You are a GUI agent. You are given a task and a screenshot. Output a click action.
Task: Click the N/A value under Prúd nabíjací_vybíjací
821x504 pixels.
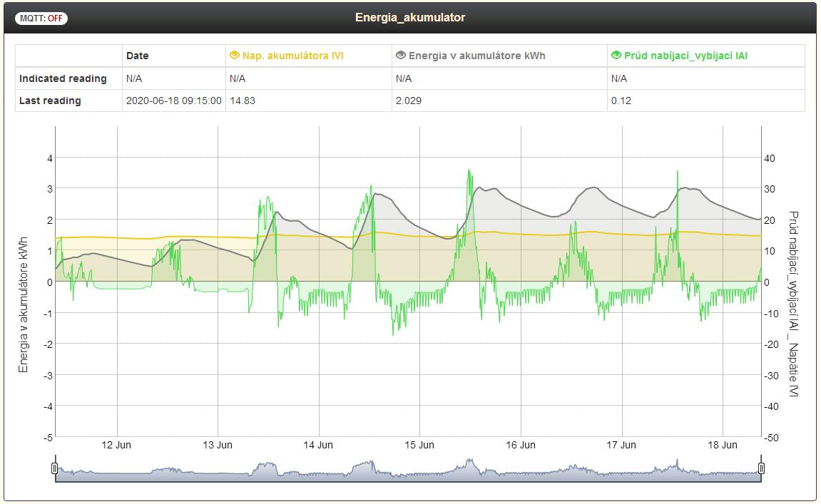click(619, 78)
